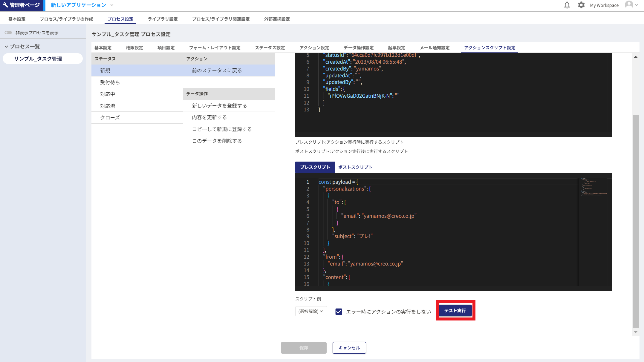Open the 基本設定 top menu tab
Image resolution: width=644 pixels, height=362 pixels.
pyautogui.click(x=17, y=19)
